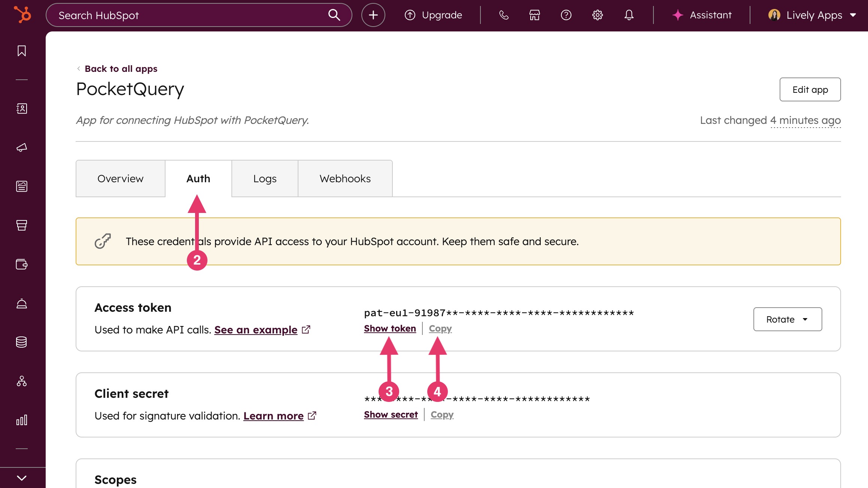Open the settings gear icon

(597, 15)
